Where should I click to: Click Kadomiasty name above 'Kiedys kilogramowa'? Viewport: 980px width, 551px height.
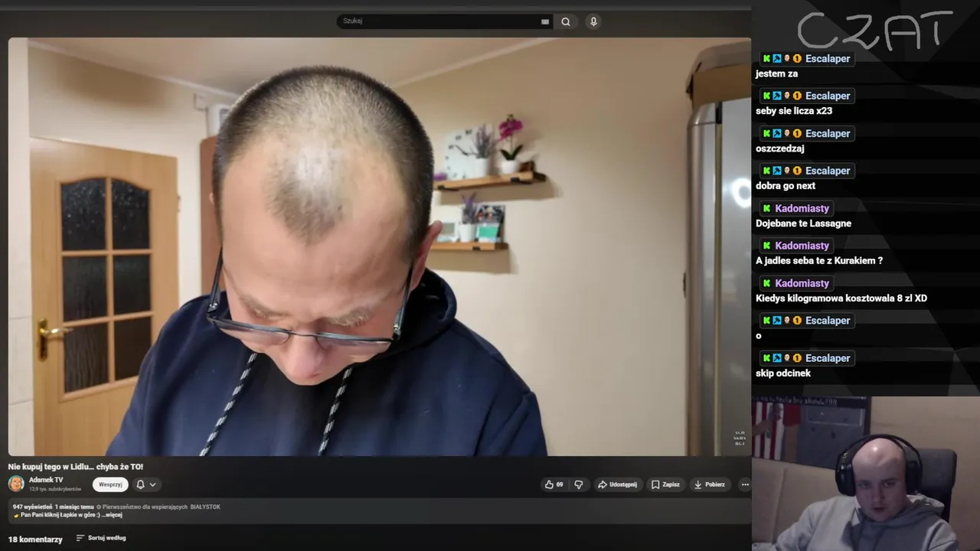(x=802, y=283)
